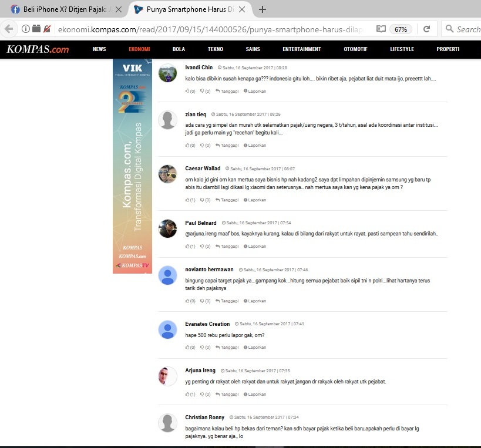The image size is (481, 448).
Task: Open the site information icon in address bar
Action: pos(26,29)
